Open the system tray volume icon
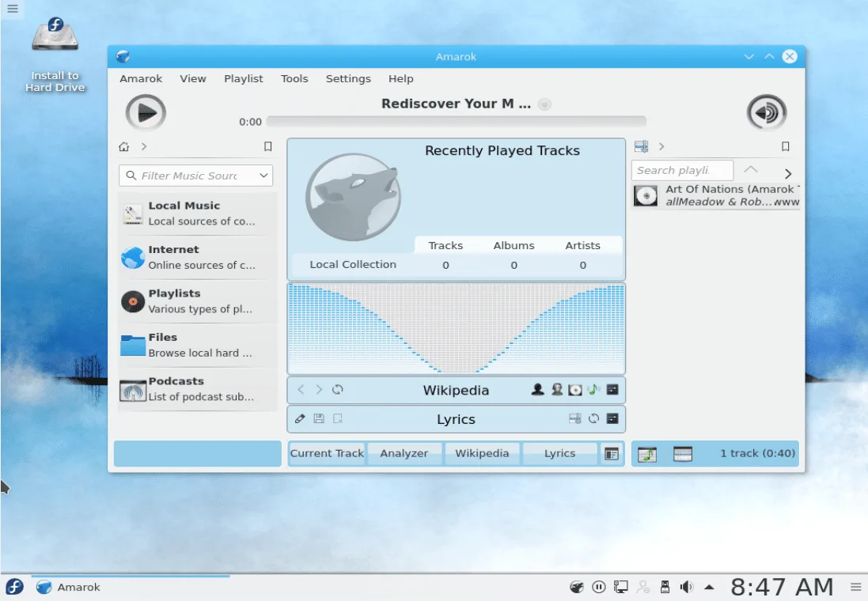The image size is (868, 601). click(x=687, y=588)
